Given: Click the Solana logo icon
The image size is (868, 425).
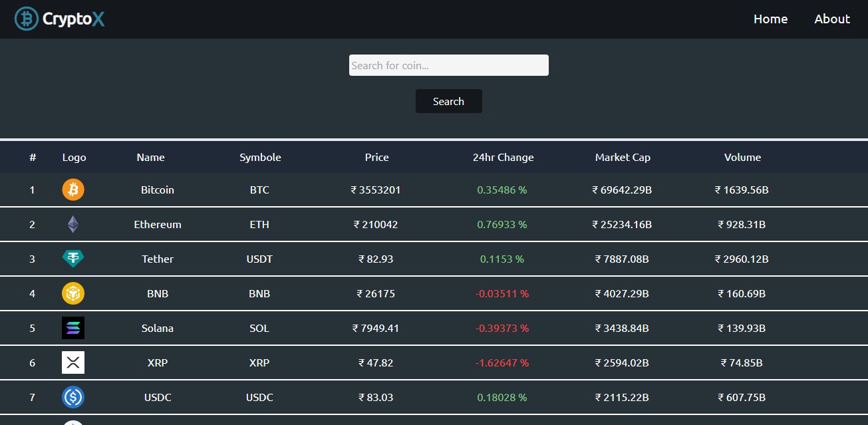Looking at the screenshot, I should pyautogui.click(x=72, y=328).
